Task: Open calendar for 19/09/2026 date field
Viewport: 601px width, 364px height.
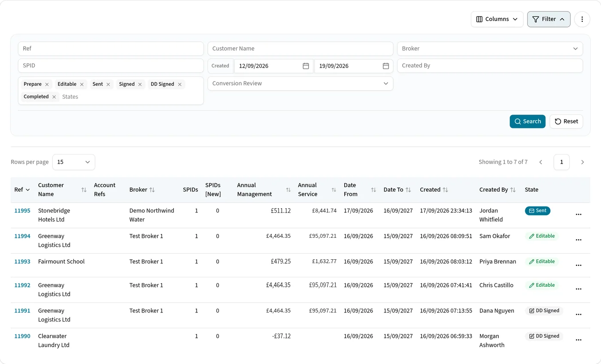Action: tap(386, 66)
